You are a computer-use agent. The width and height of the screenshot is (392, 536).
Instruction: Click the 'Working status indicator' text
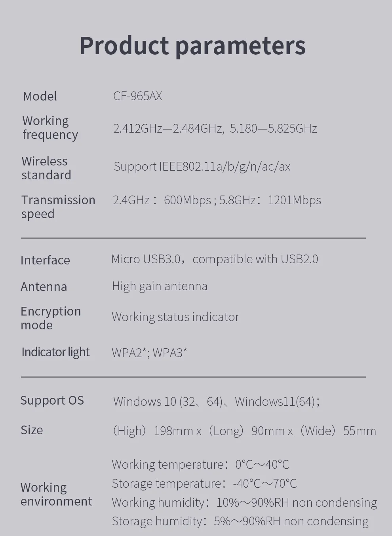[x=175, y=317]
